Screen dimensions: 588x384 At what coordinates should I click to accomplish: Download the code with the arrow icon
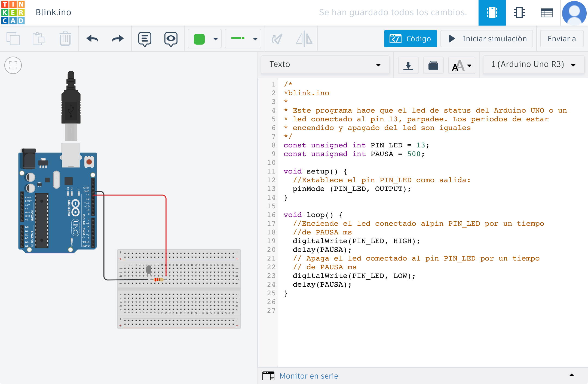pos(408,65)
